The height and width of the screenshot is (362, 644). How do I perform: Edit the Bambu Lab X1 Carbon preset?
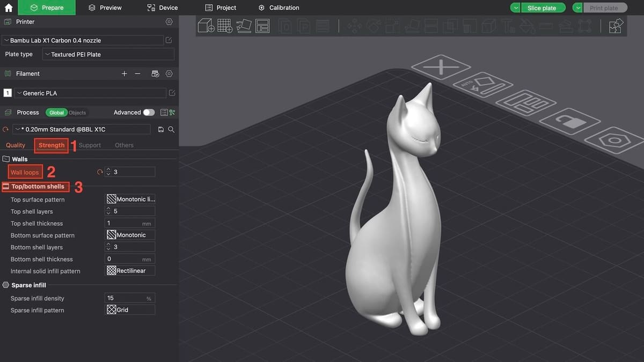169,40
